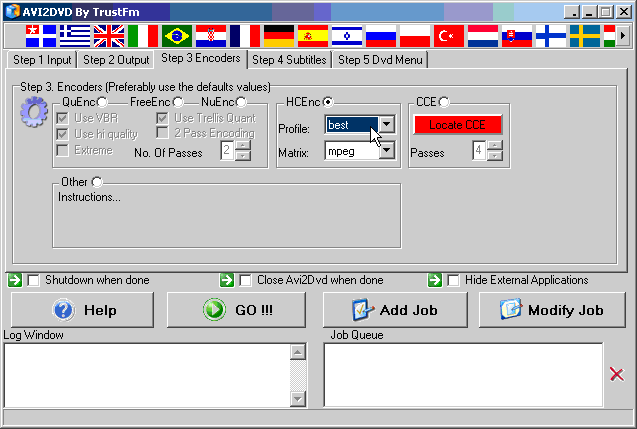The height and width of the screenshot is (429, 637).
Task: Open the HCEnc Matrix dropdown
Action: point(387,151)
